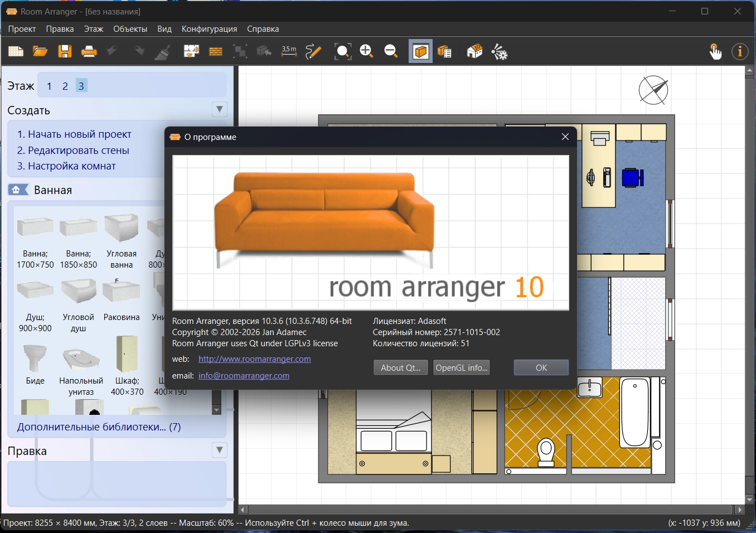Open the Конфигурация menu

(x=209, y=29)
